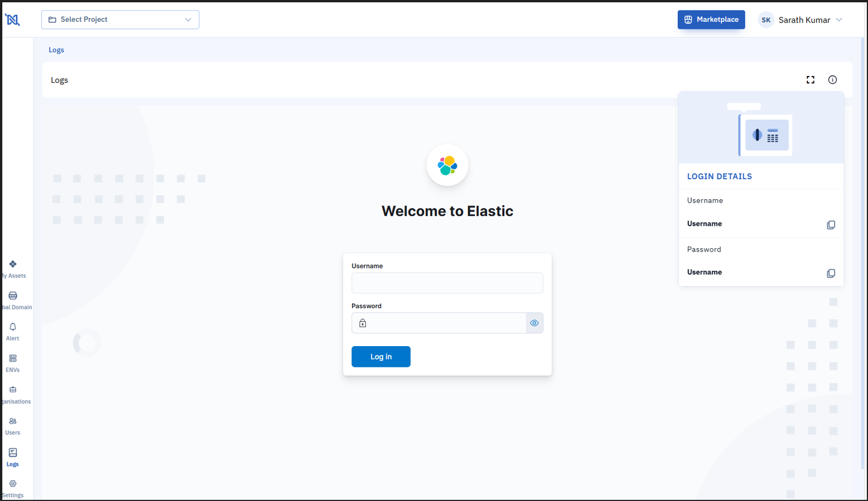Click the illustration in the Login Details card
The width and height of the screenshot is (868, 501).
pos(761,129)
